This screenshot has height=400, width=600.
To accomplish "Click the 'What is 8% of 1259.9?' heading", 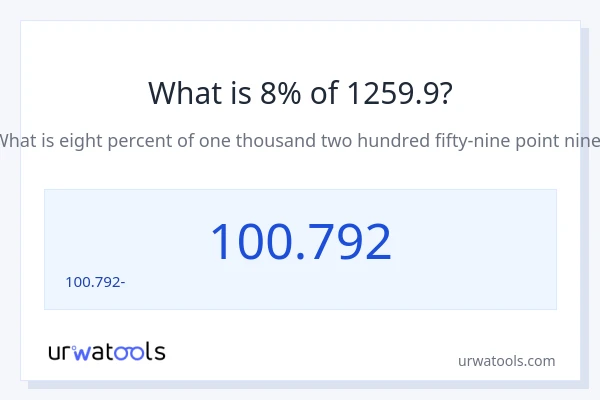I will (300, 92).
